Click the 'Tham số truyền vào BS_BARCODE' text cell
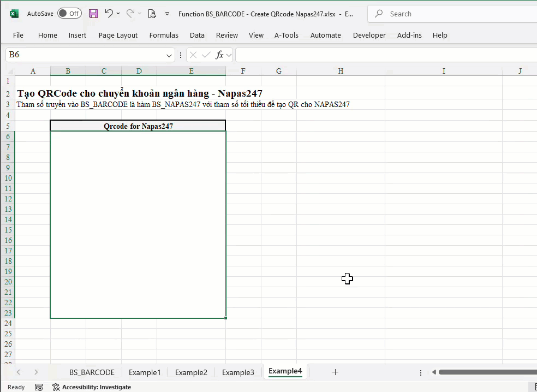 tap(183, 104)
